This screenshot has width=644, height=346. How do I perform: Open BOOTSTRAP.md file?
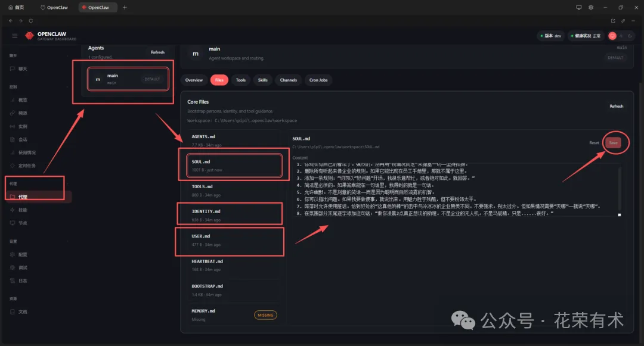(x=234, y=290)
